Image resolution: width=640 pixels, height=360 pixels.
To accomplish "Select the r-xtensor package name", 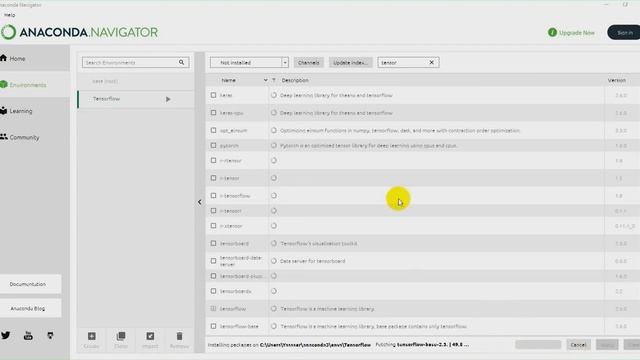I will 231,226.
